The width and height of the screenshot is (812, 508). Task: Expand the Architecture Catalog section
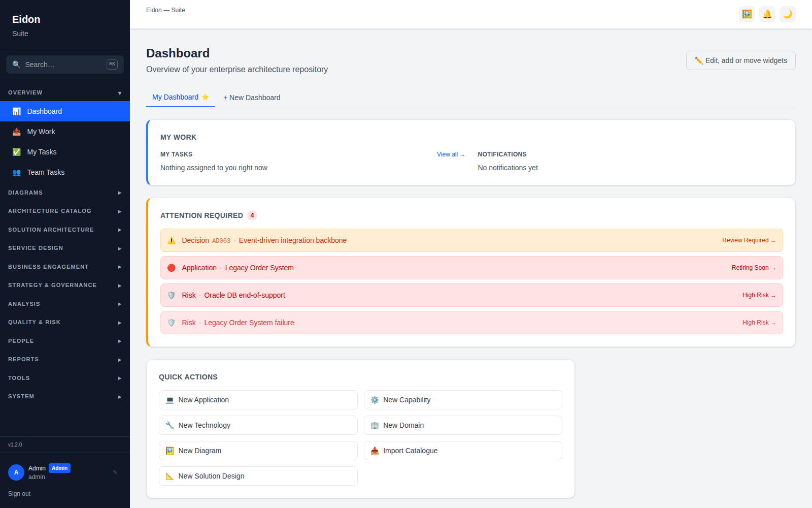(x=65, y=211)
